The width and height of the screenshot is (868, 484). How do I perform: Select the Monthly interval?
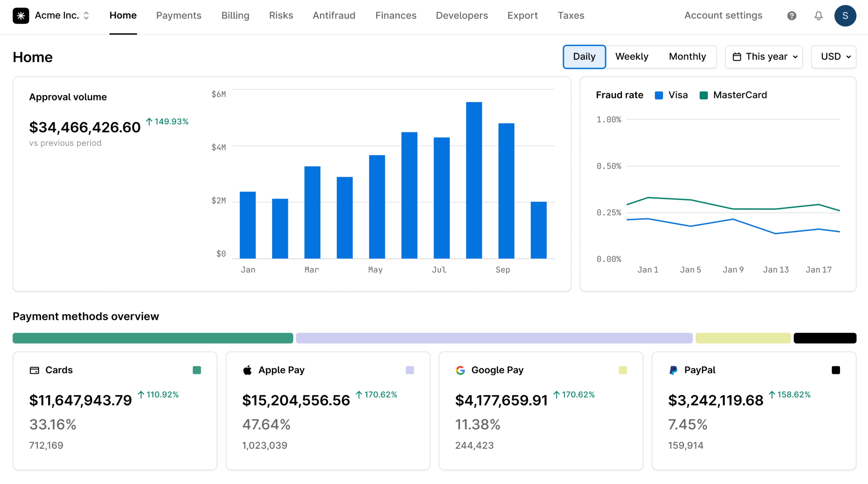pyautogui.click(x=687, y=57)
